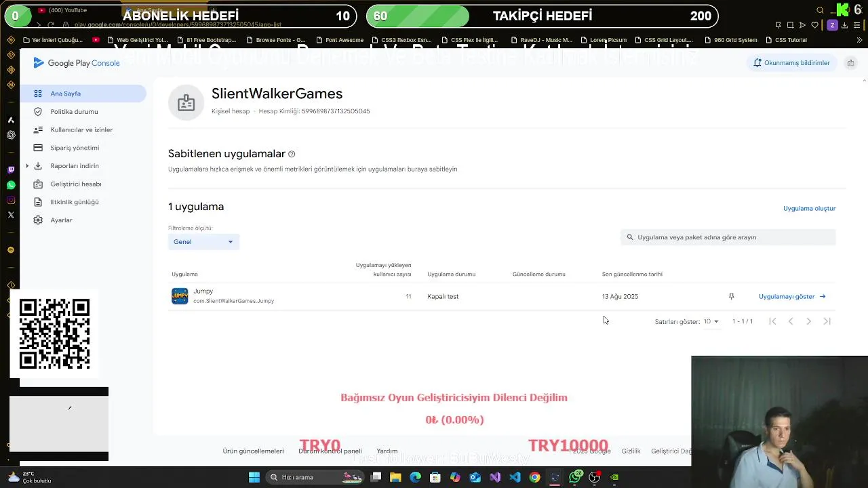Open Okunmamış bildirimler notifications
This screenshot has width=868, height=488.
791,63
